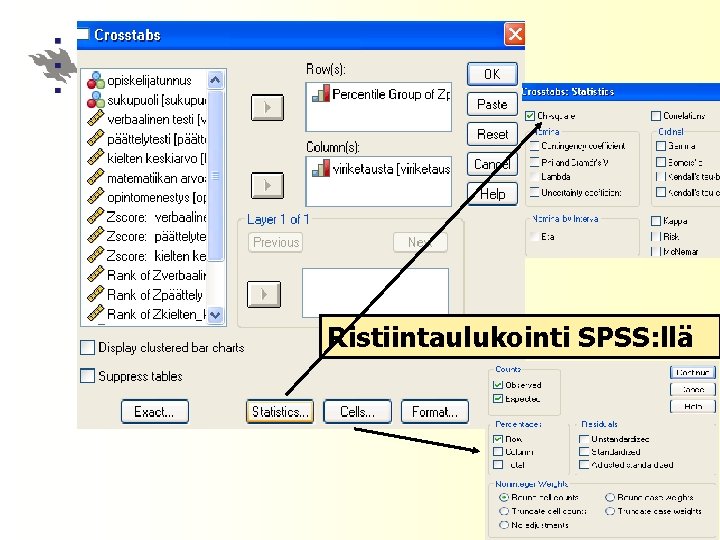Select No adjustments radio
The image size is (720, 540).
point(504,525)
